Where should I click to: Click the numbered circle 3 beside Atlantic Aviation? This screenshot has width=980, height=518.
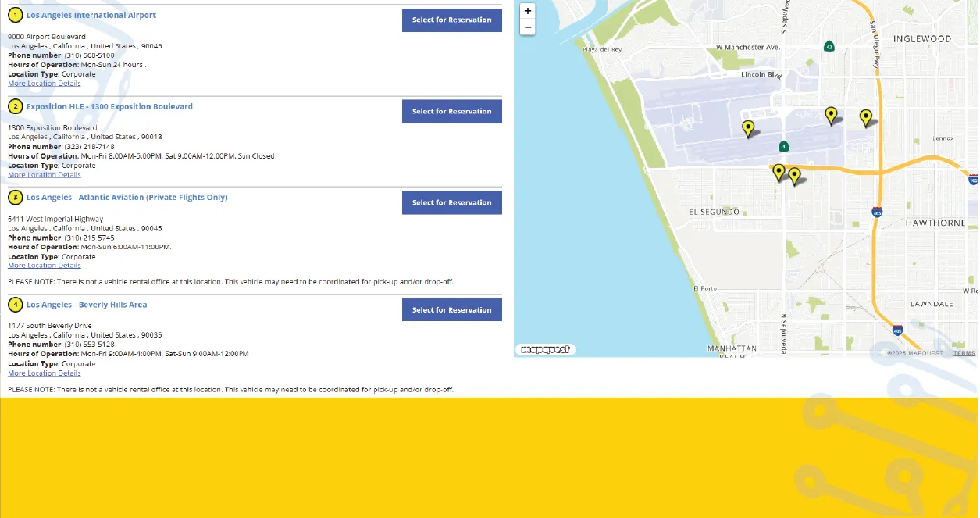pos(15,198)
